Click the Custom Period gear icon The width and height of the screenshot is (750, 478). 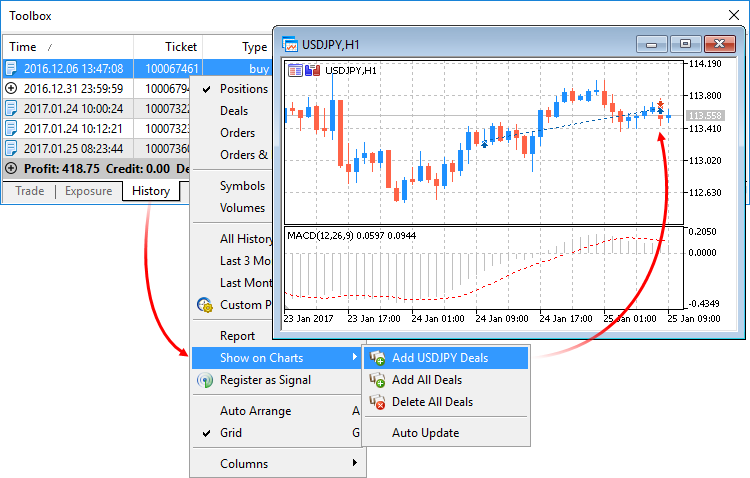(205, 305)
